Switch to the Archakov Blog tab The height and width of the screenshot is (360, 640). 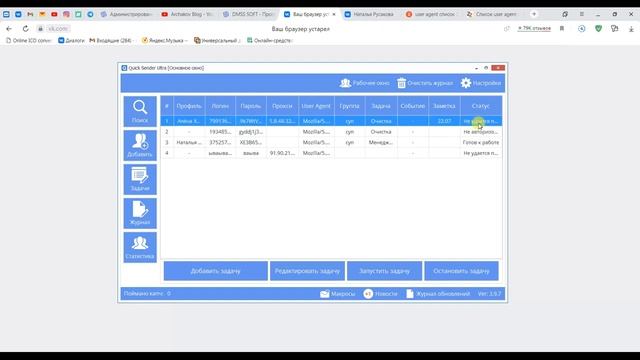click(187, 14)
